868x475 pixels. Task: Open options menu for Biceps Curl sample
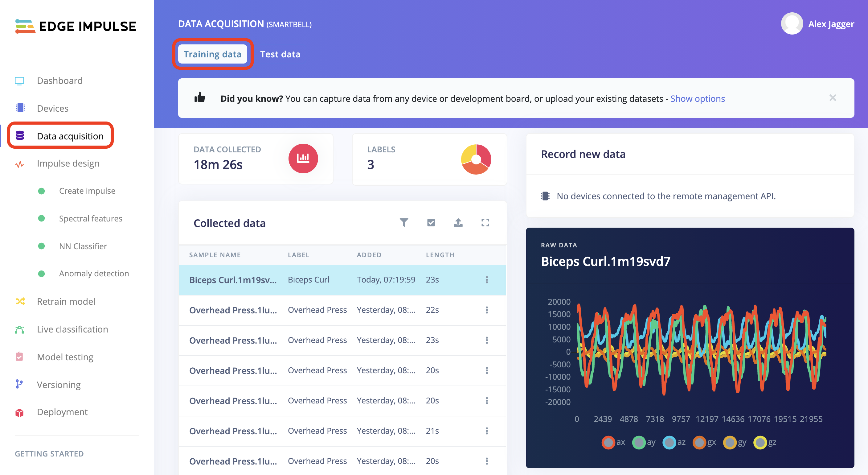tap(487, 280)
